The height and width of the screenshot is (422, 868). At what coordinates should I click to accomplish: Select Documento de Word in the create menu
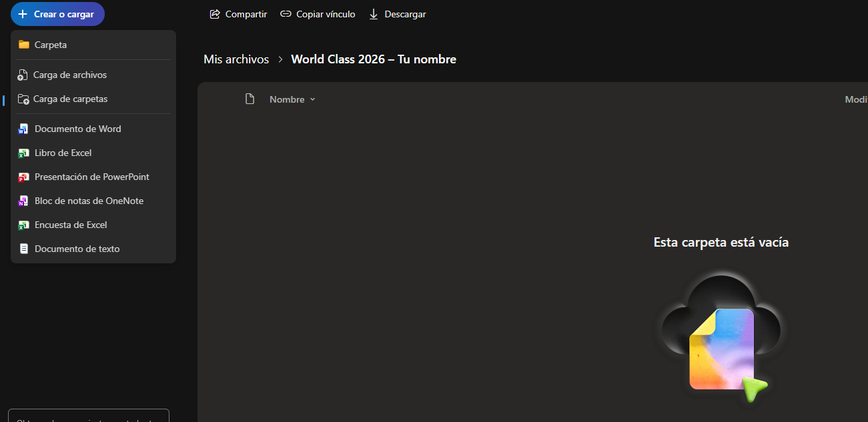pyautogui.click(x=77, y=129)
